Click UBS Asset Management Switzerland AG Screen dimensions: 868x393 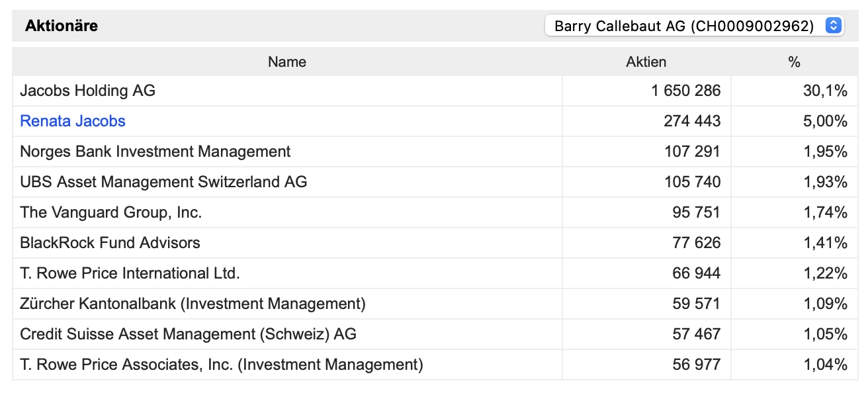click(x=163, y=182)
